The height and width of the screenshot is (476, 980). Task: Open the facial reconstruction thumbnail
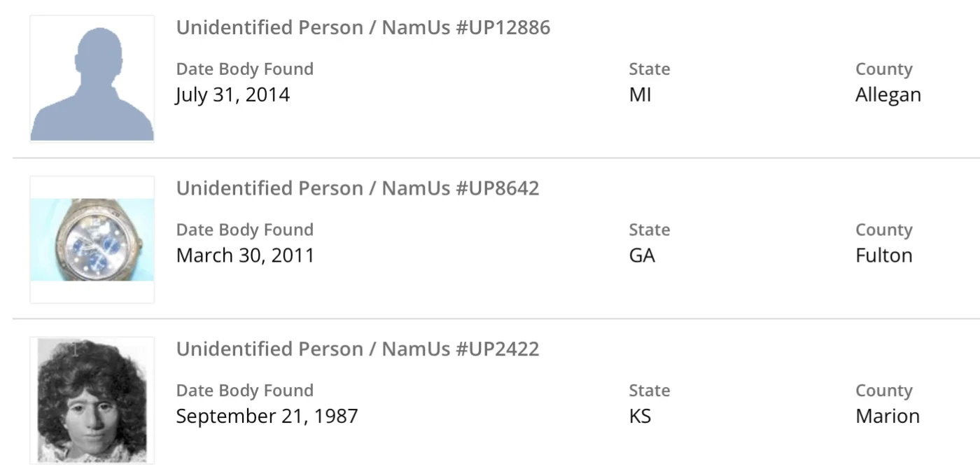[92, 400]
